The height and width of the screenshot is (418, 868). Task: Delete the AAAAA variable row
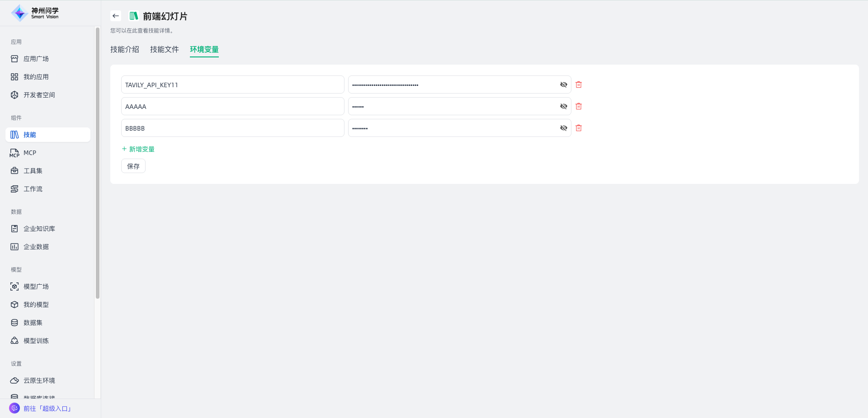point(579,106)
